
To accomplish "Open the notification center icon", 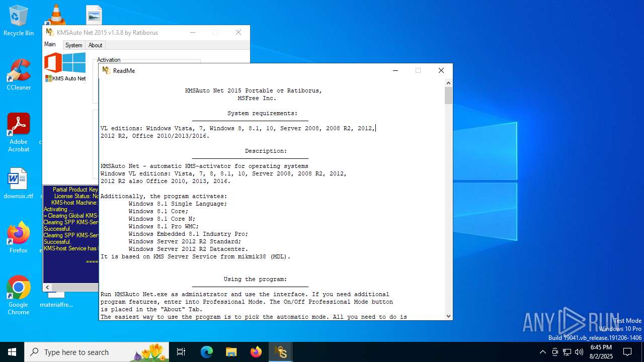I will click(627, 352).
